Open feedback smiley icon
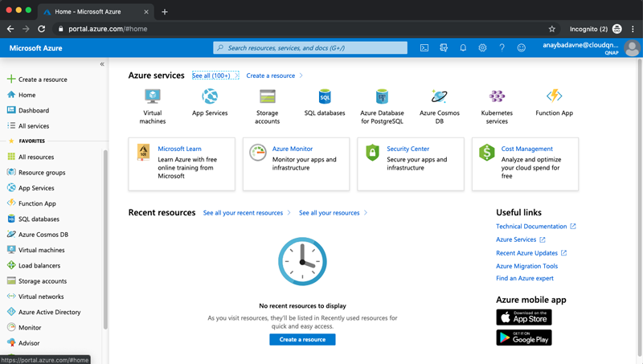The height and width of the screenshot is (364, 643). pos(521,48)
